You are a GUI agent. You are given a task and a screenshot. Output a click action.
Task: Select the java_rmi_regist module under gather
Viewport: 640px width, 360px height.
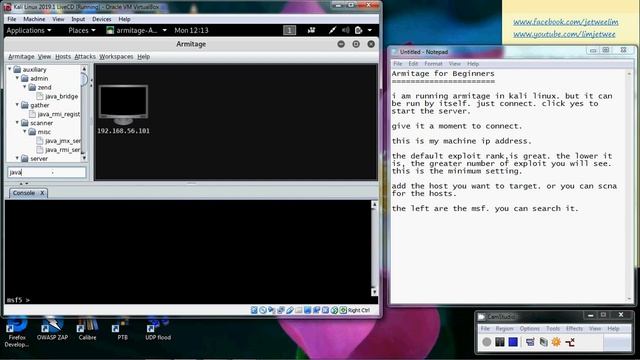pyautogui.click(x=55, y=114)
